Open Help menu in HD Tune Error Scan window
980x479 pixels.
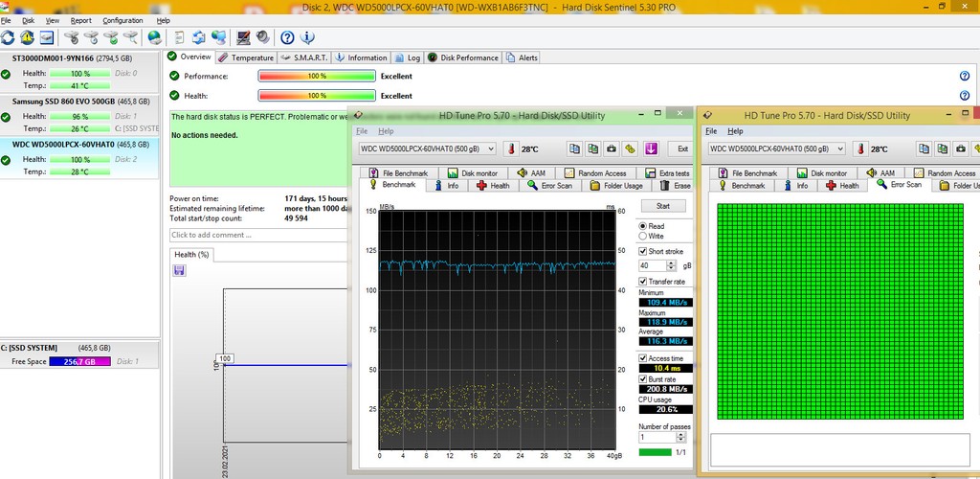(736, 131)
